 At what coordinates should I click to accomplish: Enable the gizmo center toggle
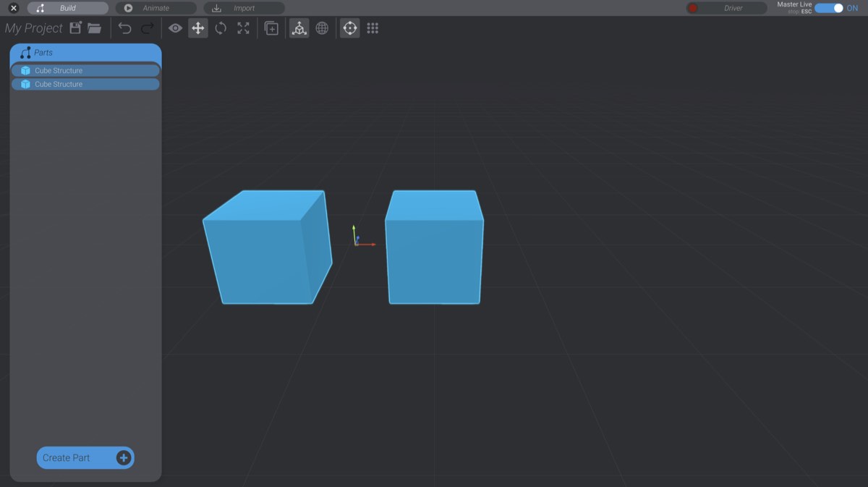(x=349, y=28)
